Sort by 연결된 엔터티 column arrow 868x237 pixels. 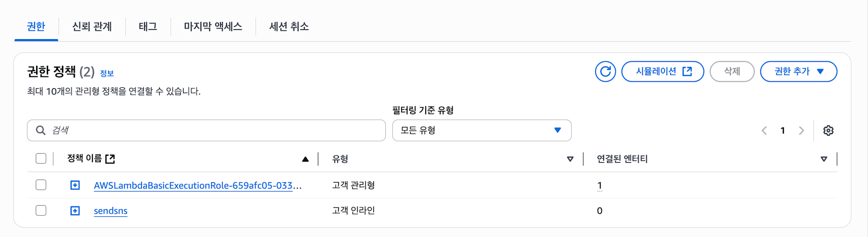pyautogui.click(x=824, y=159)
